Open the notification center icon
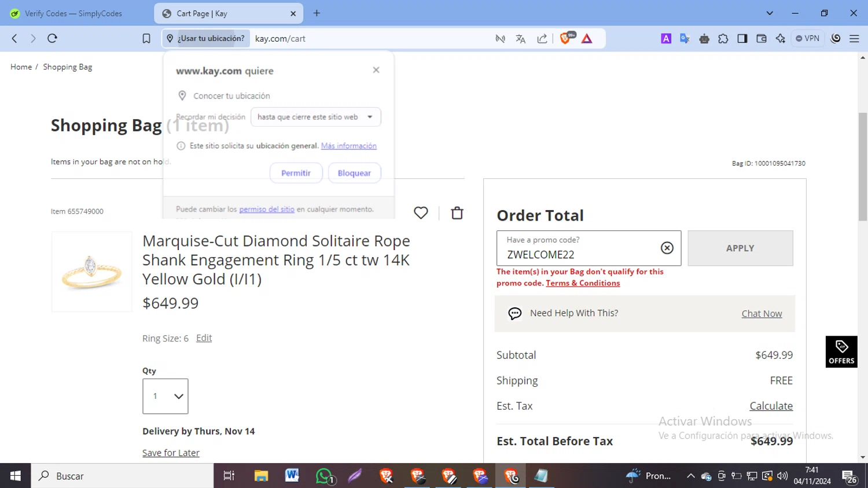 coord(849,477)
